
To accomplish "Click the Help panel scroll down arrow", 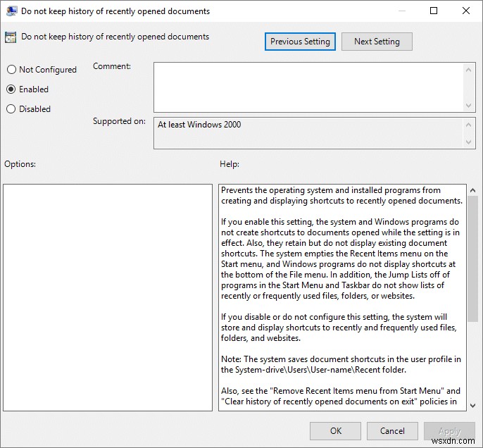I will (473, 406).
